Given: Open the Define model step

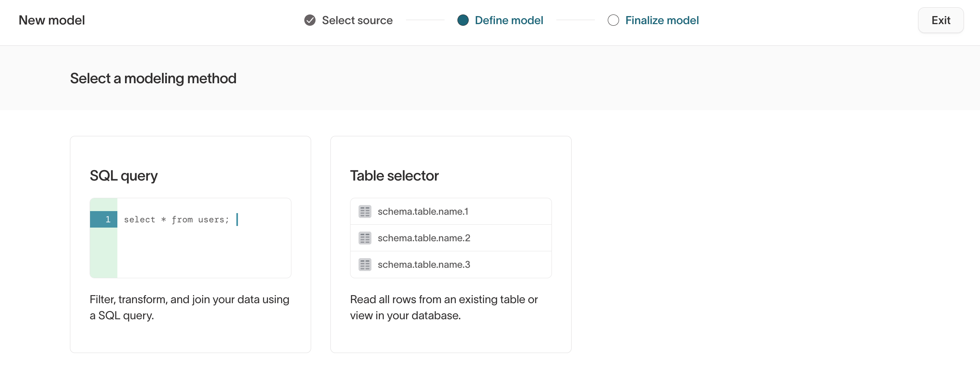Looking at the screenshot, I should (x=509, y=20).
